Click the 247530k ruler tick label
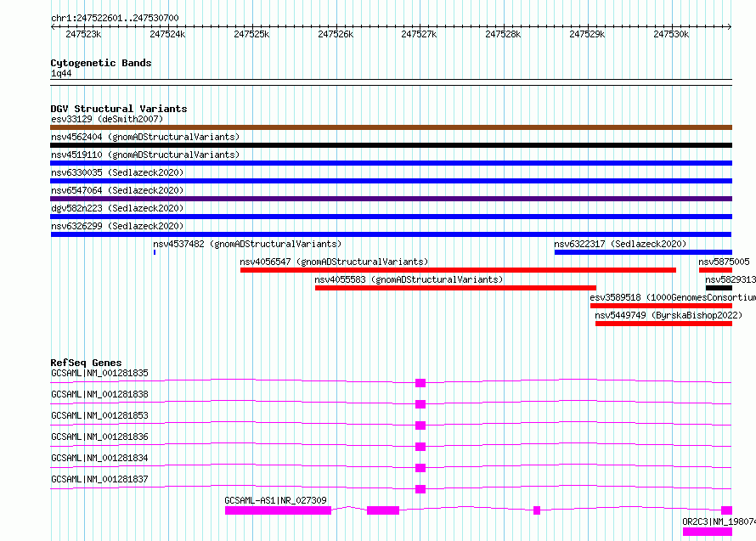The height and width of the screenshot is (541, 756). [671, 34]
